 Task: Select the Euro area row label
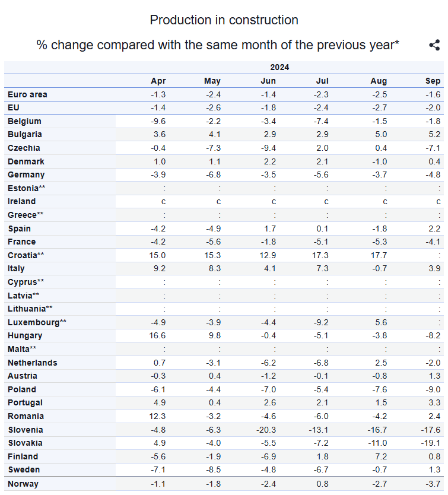click(x=27, y=94)
